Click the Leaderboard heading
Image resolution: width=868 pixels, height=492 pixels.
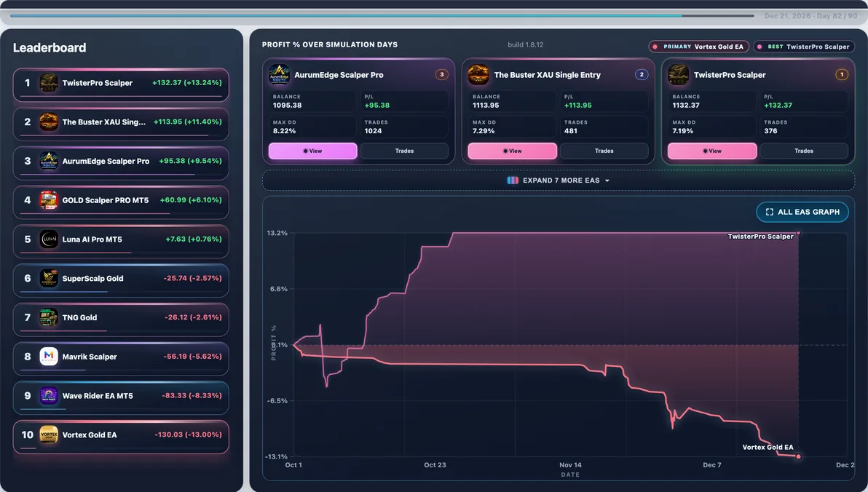50,47
